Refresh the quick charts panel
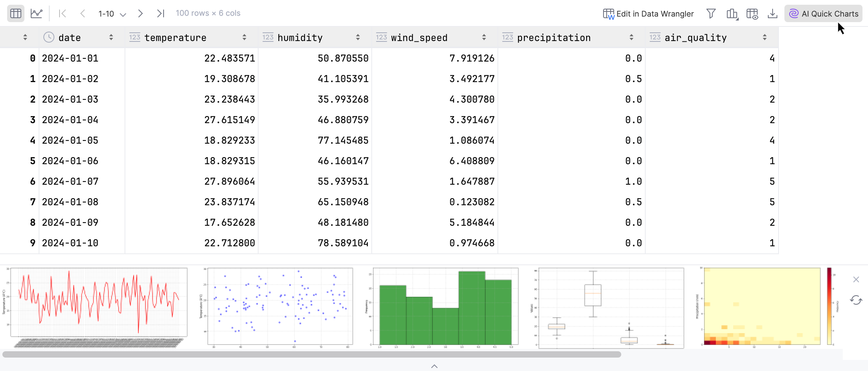Viewport: 868px width, 371px height. pyautogui.click(x=856, y=300)
